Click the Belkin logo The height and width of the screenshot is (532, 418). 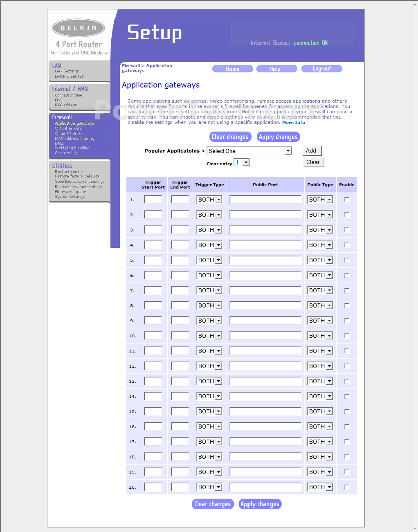[x=79, y=28]
